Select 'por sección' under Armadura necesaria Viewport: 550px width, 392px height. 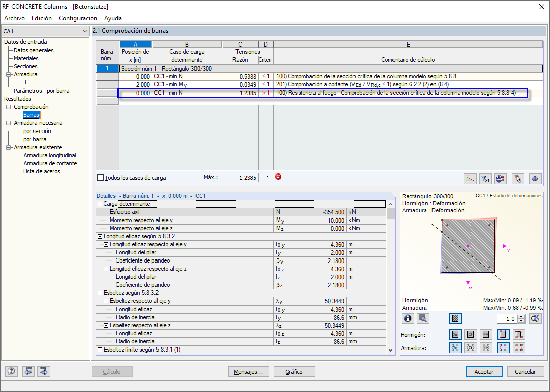37,131
